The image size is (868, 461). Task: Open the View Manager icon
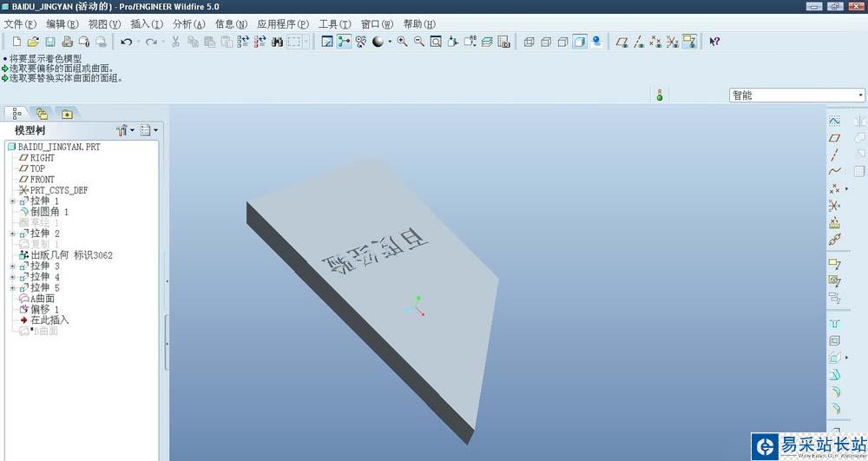pos(503,42)
